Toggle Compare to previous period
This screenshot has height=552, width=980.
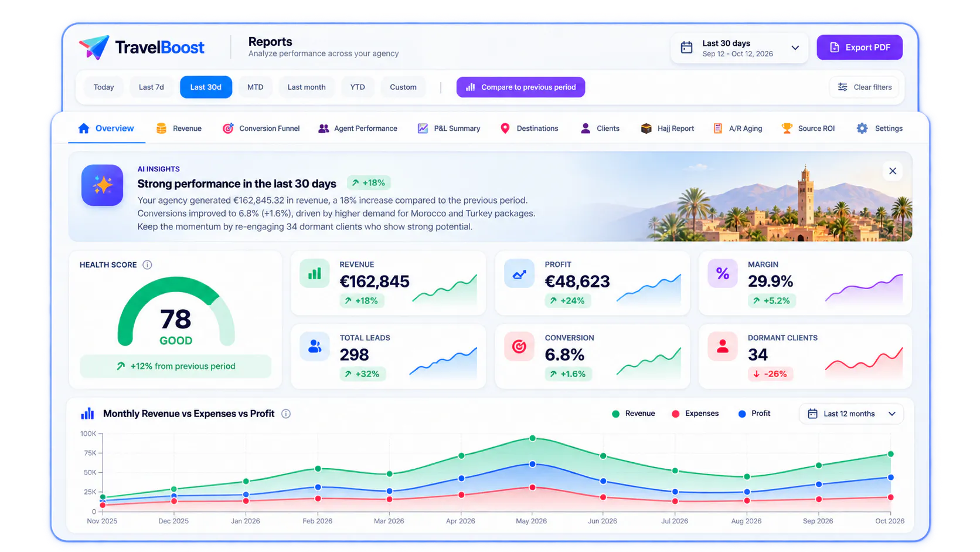pos(520,87)
